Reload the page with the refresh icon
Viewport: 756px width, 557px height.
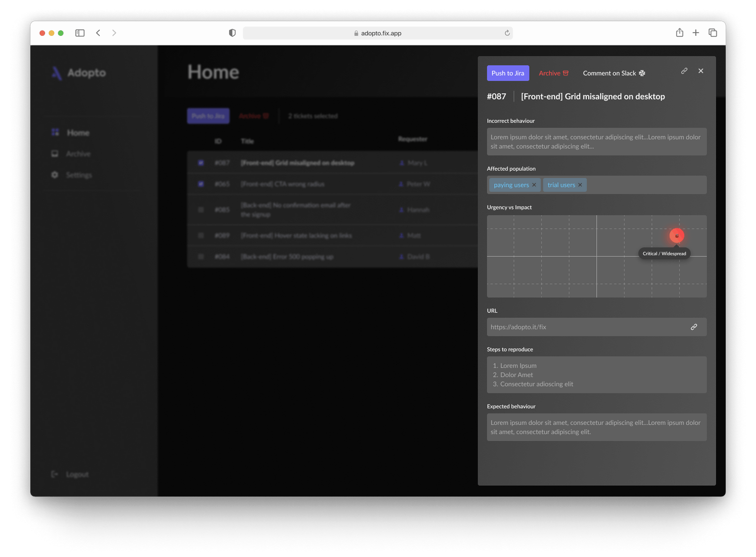click(507, 33)
